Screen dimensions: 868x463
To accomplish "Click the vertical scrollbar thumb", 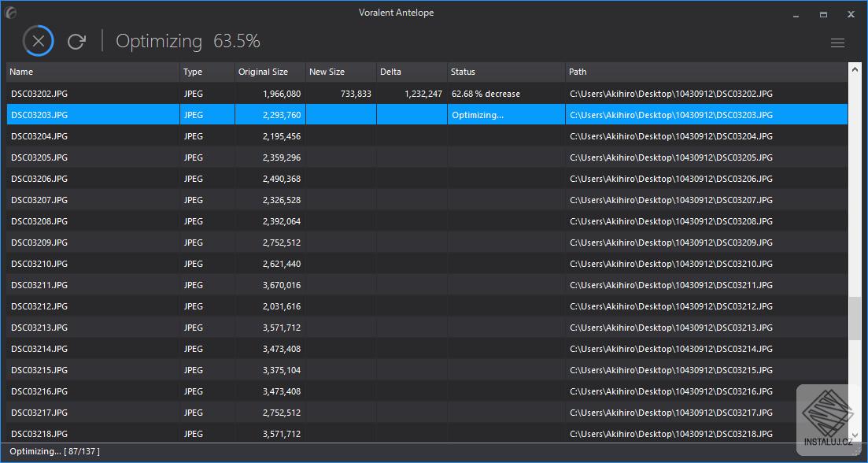I will coord(855,318).
